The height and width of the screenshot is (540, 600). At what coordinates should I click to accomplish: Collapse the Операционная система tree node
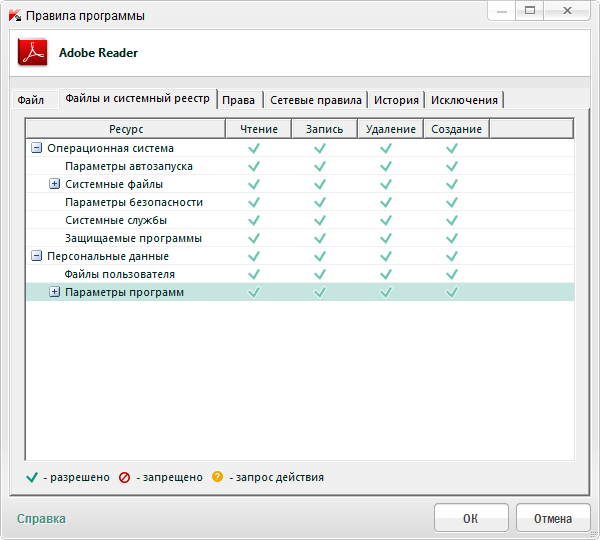click(x=36, y=148)
